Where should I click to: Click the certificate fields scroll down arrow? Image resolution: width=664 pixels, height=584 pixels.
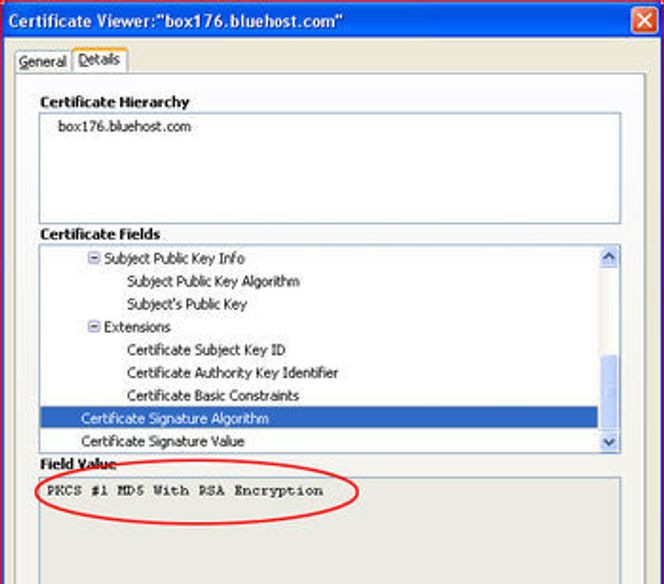pyautogui.click(x=609, y=442)
